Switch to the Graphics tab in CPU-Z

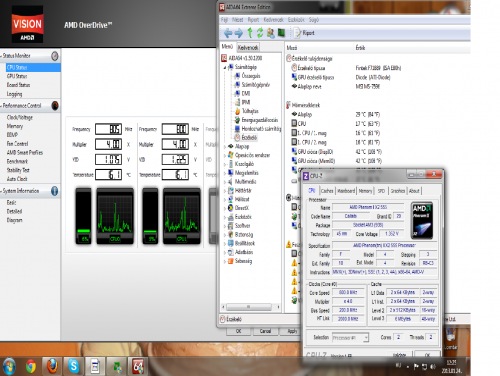(398, 191)
